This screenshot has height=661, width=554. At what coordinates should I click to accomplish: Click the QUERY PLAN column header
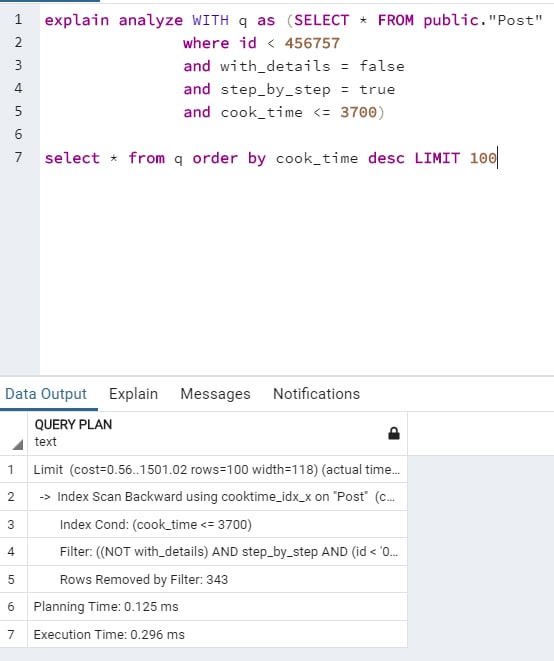pos(218,433)
